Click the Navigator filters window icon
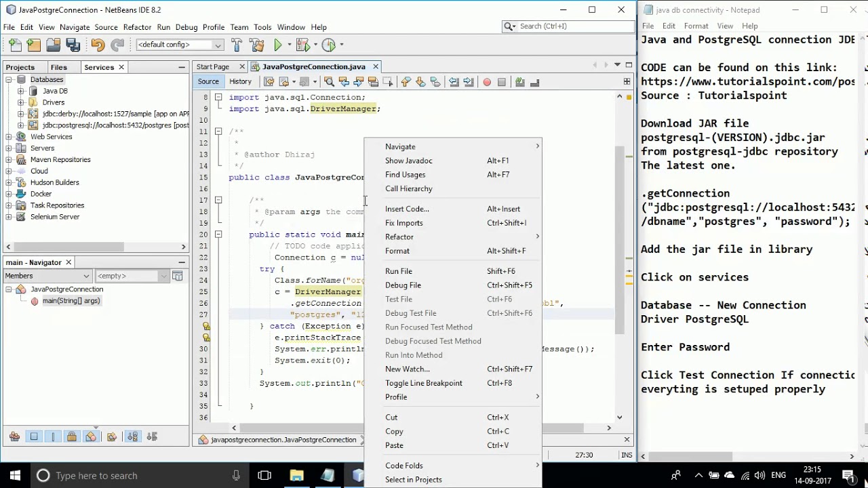 (x=177, y=276)
